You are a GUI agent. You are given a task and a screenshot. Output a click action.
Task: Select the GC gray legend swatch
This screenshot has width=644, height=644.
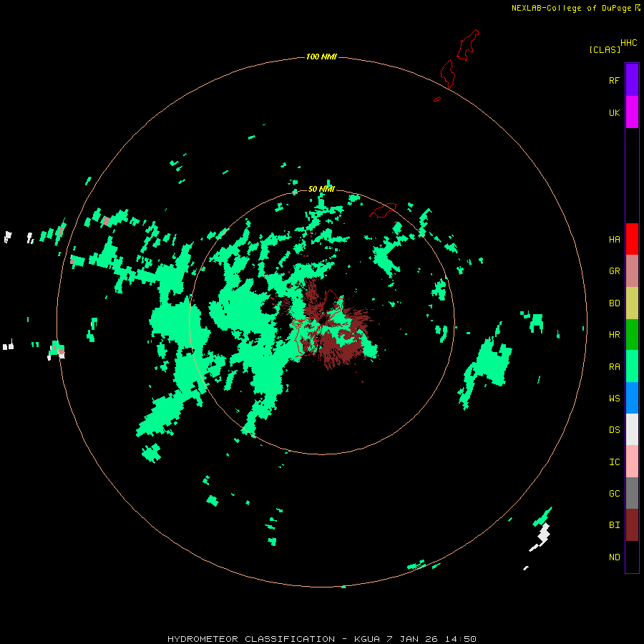point(632,493)
